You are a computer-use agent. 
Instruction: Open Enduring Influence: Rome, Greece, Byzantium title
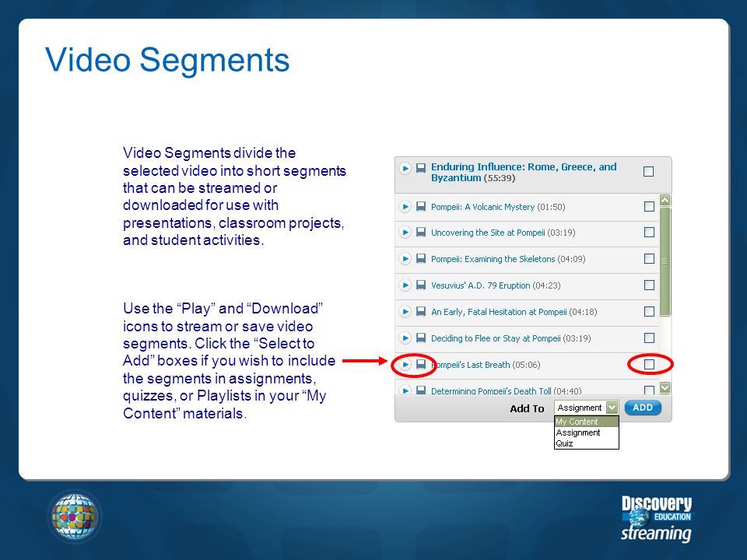[524, 173]
